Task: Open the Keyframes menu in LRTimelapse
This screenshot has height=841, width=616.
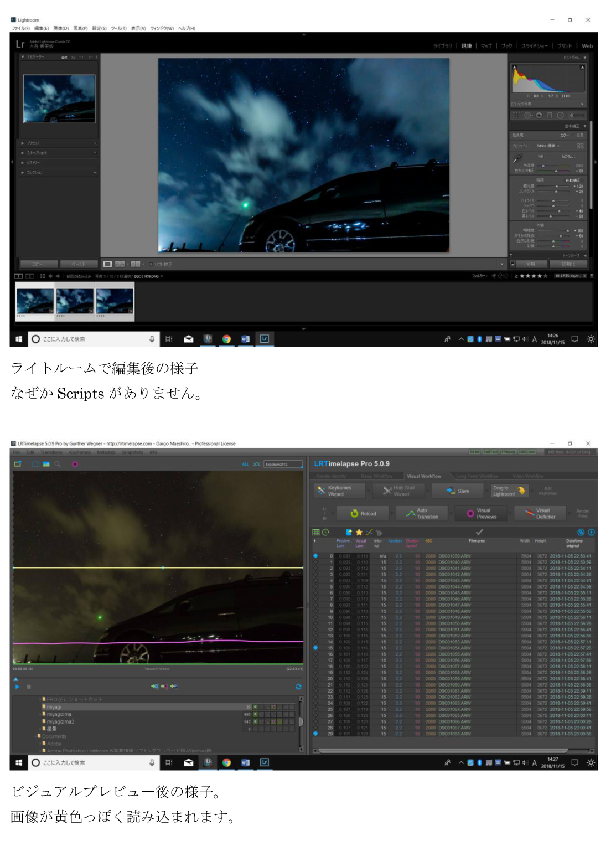Action: pos(80,452)
